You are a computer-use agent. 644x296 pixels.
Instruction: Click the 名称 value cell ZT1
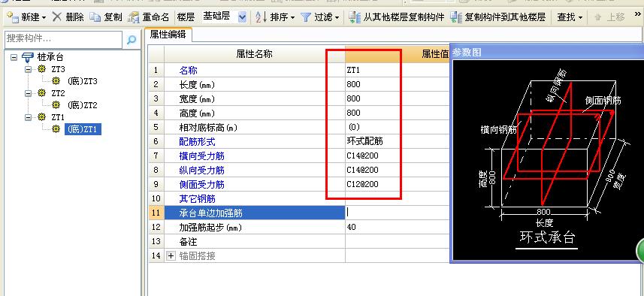398,70
